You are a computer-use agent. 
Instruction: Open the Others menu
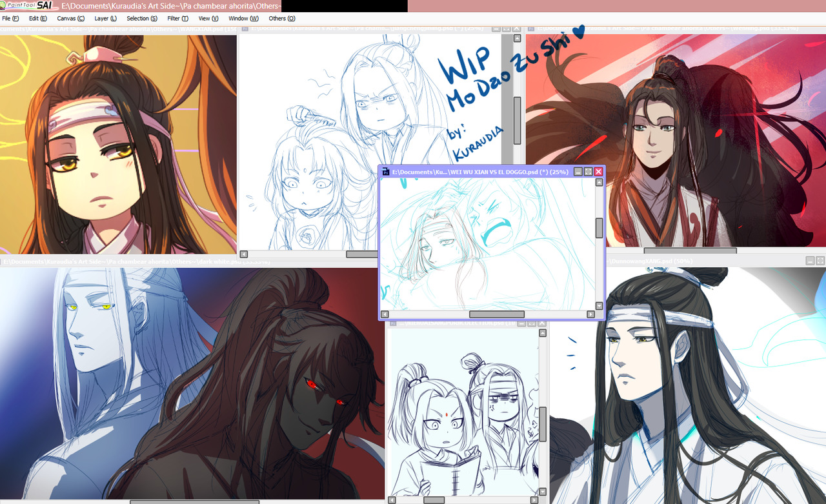pyautogui.click(x=282, y=18)
